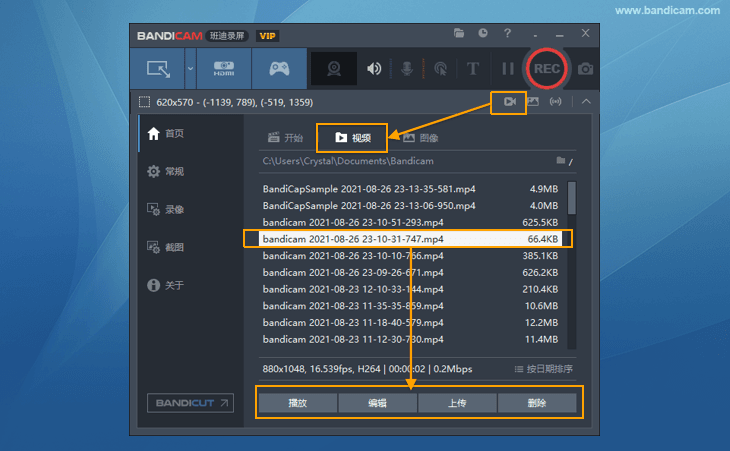Open the help question mark icon

tap(508, 33)
